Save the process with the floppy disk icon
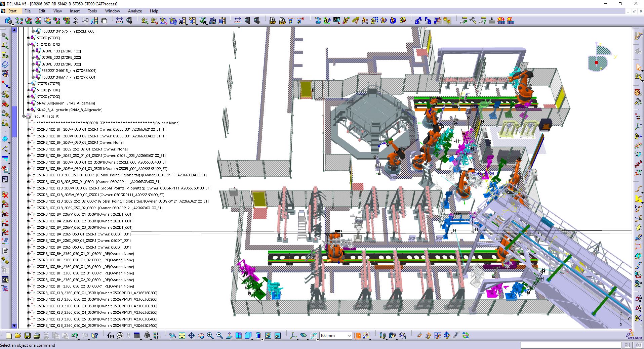Screen dimensions: 644x349 click(x=28, y=335)
